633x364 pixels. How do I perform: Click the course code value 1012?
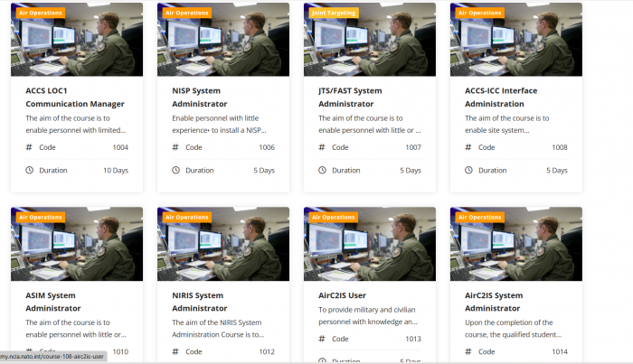tap(267, 351)
